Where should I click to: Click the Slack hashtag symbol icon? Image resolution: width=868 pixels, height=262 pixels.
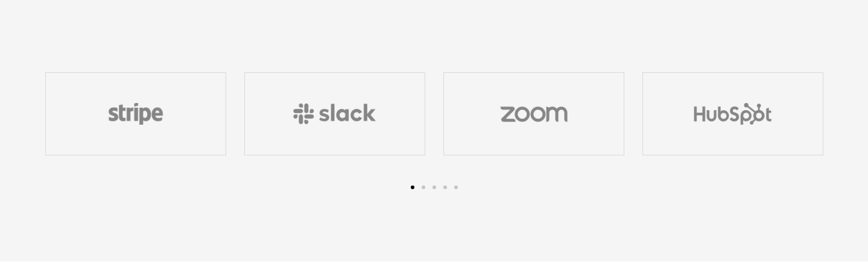tap(303, 114)
